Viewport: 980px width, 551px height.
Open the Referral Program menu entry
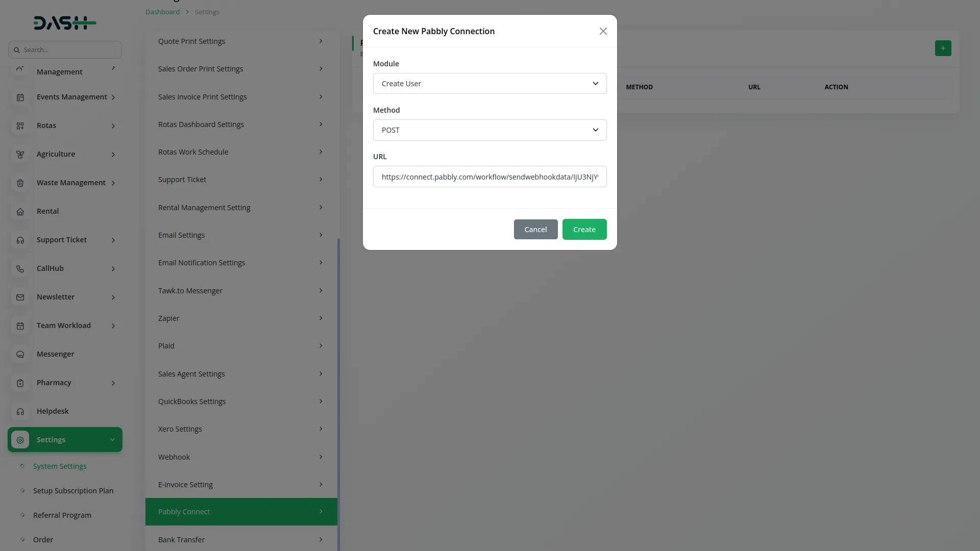62,515
